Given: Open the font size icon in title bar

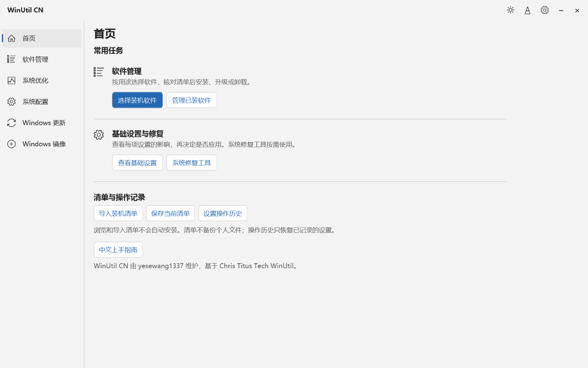Looking at the screenshot, I should [527, 10].
